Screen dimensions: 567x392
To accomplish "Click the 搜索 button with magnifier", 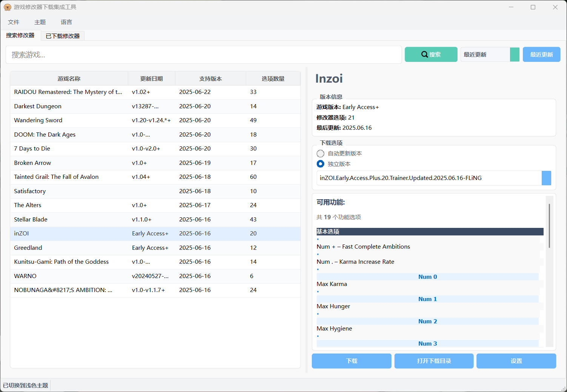I will (x=431, y=55).
